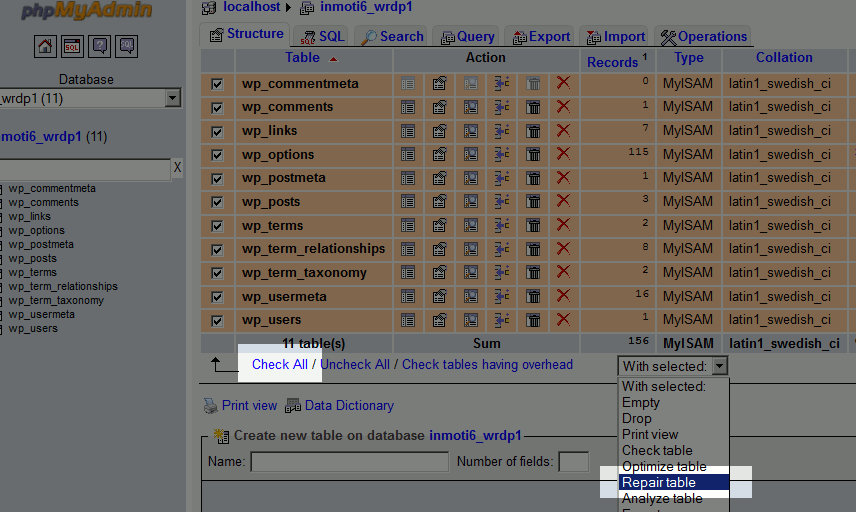Insert icon for wp_comments row
The height and width of the screenshot is (512, 856).
pos(502,107)
